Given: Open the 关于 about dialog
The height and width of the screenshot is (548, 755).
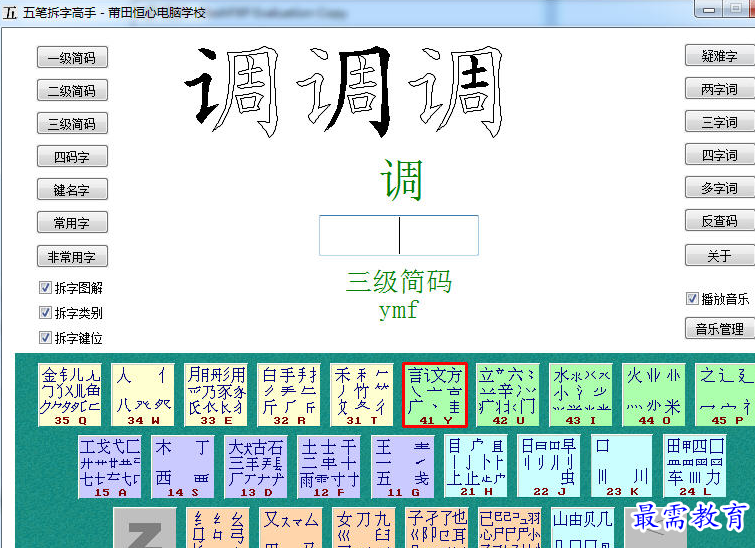Looking at the screenshot, I should [719, 256].
